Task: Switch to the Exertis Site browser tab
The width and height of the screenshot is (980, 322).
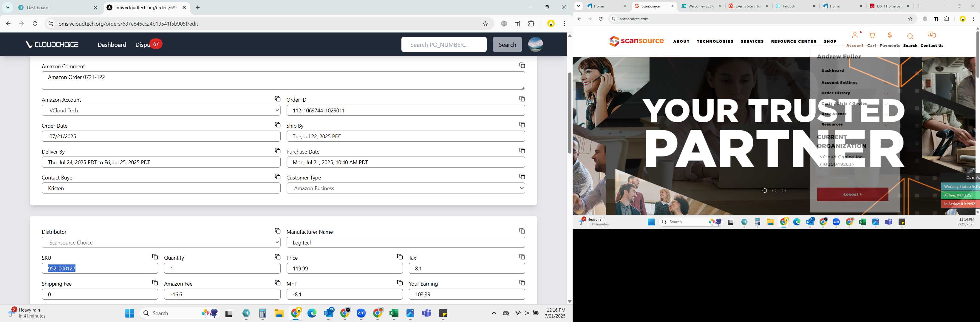Action: coord(748,6)
